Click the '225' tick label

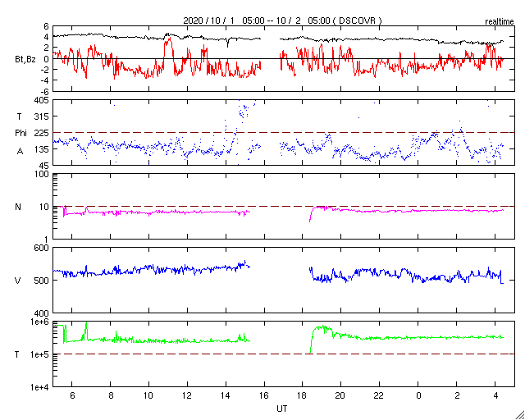point(42,133)
